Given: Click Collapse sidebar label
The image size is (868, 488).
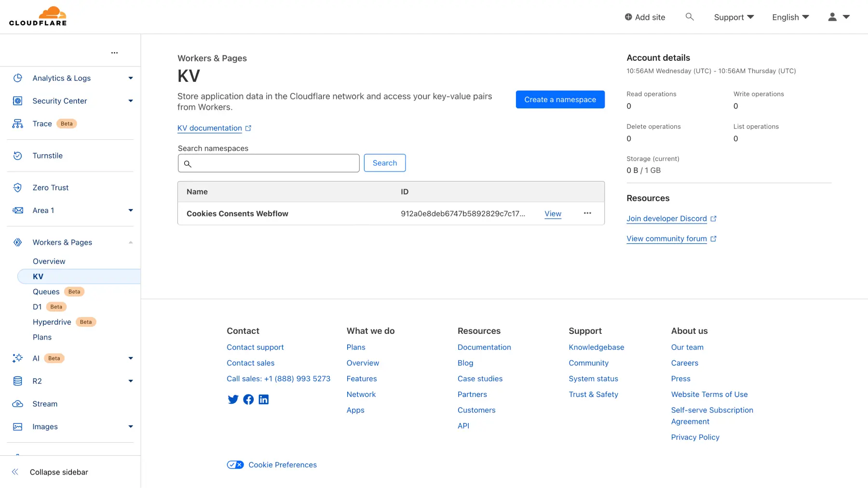Looking at the screenshot, I should 59,472.
